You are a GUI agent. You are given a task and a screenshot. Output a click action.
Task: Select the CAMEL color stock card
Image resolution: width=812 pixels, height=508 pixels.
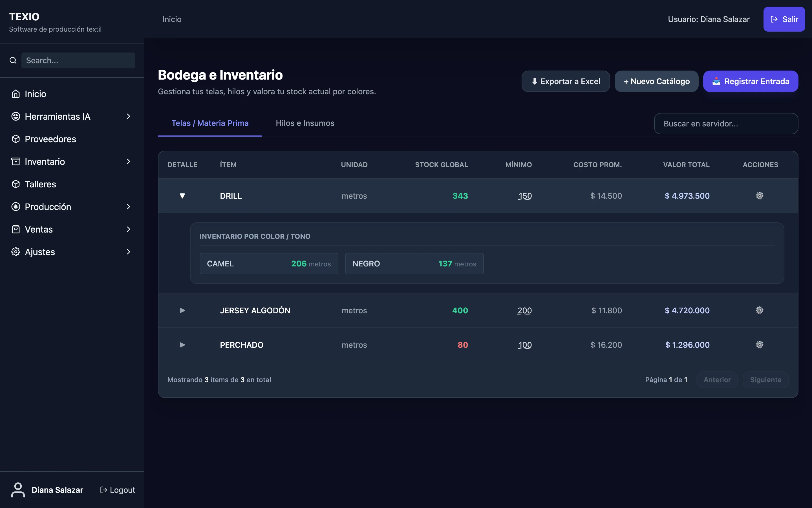[x=269, y=264]
